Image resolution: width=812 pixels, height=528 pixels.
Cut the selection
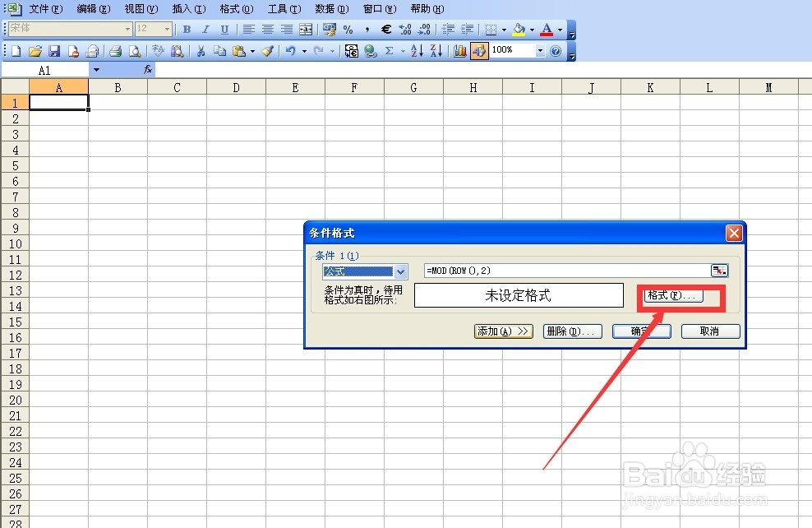click(201, 51)
